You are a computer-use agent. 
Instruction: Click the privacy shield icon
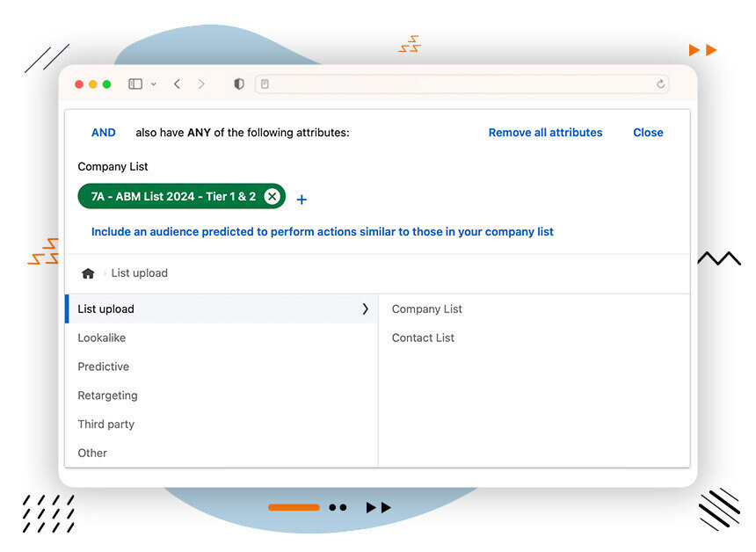[x=238, y=84]
